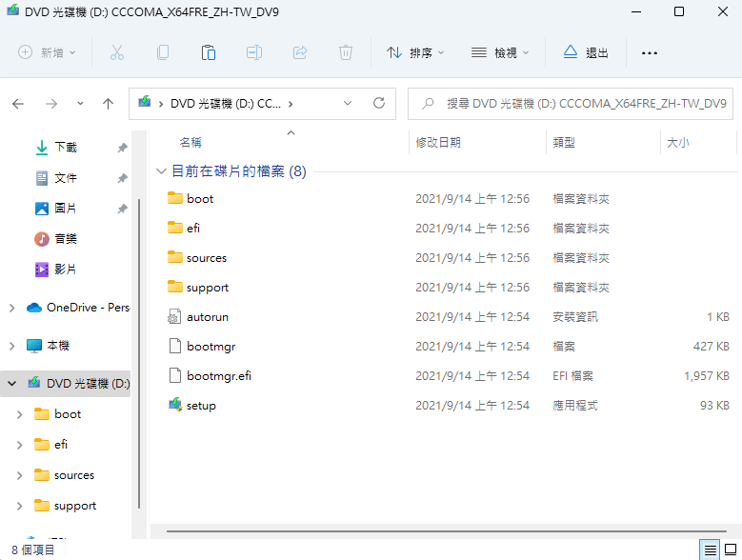Expand efi folder in sidebar tree

point(19,445)
